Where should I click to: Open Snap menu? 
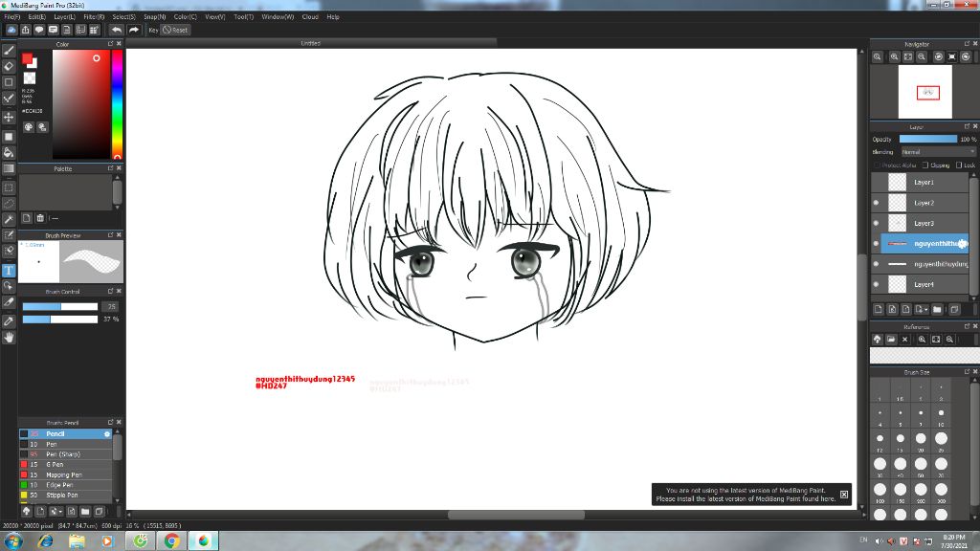coord(154,17)
